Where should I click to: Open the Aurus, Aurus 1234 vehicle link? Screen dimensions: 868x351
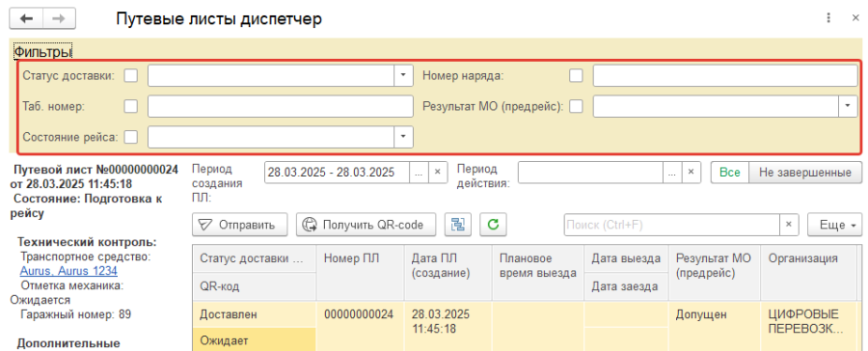click(68, 271)
